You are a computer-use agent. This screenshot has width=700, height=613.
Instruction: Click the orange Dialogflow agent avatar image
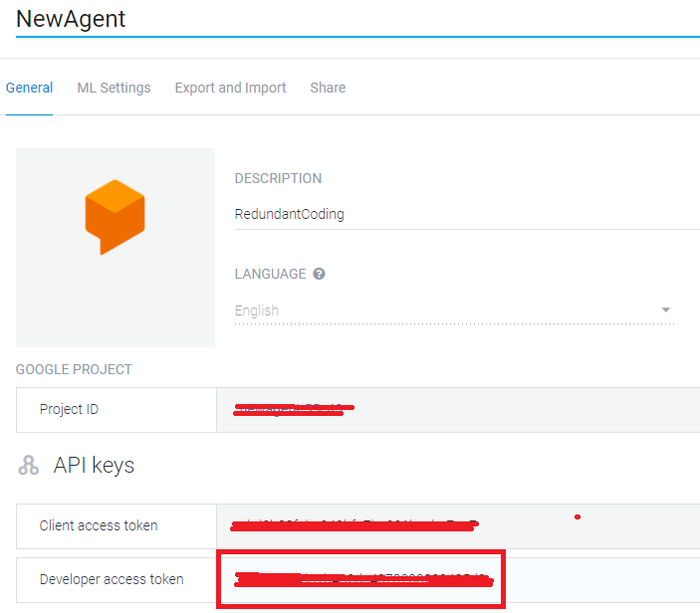(116, 248)
